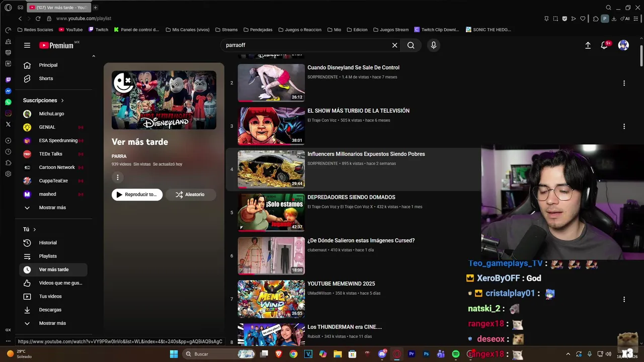
Task: Click the magnifier search button
Action: coord(411,45)
